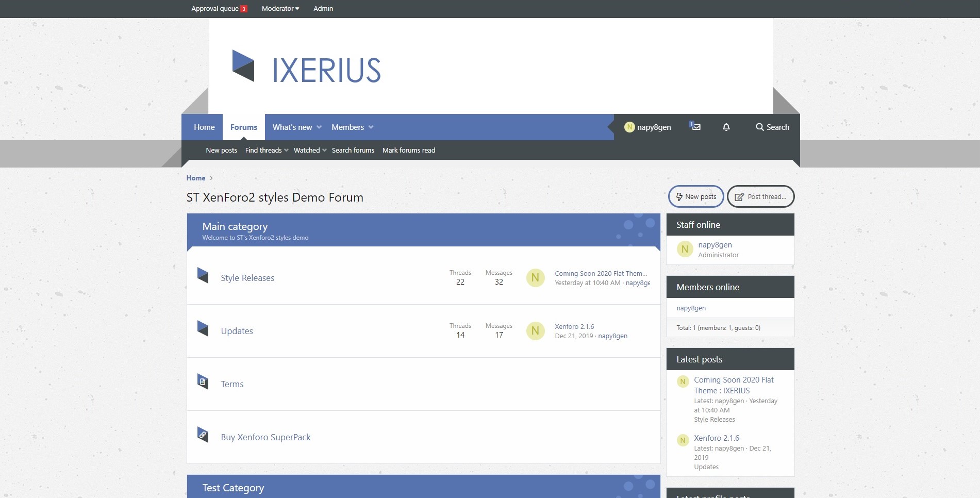
Task: Click napy8gen name in Staff online
Action: (x=715, y=245)
